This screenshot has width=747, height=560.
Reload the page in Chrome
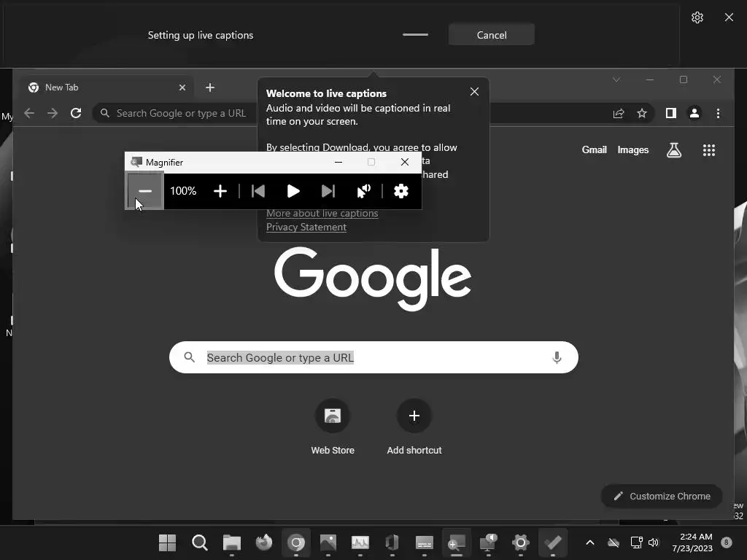[76, 113]
